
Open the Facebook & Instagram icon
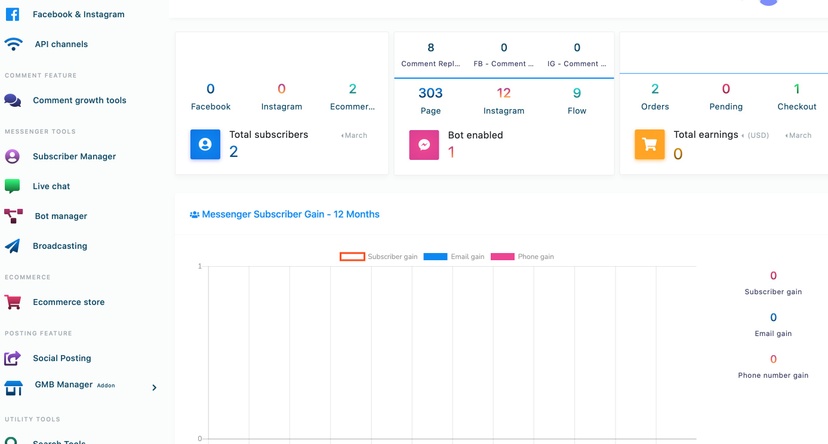coord(13,14)
